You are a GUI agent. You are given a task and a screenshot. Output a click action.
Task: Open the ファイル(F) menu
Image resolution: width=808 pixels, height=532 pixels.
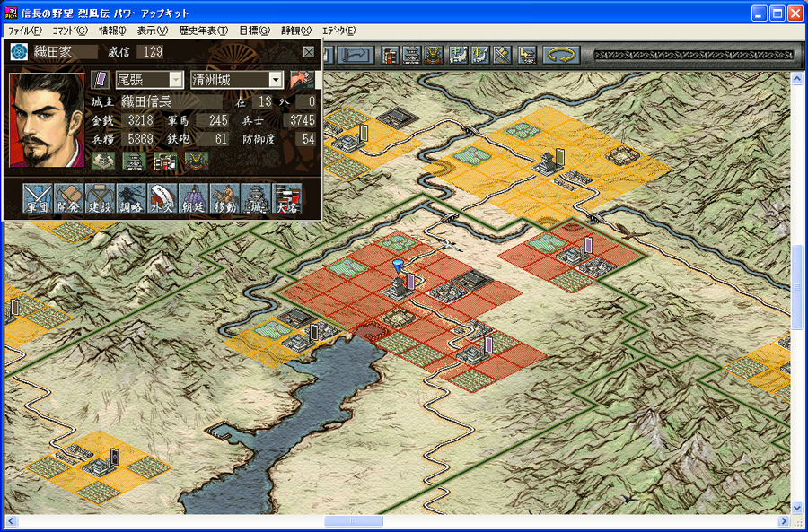tap(25, 31)
